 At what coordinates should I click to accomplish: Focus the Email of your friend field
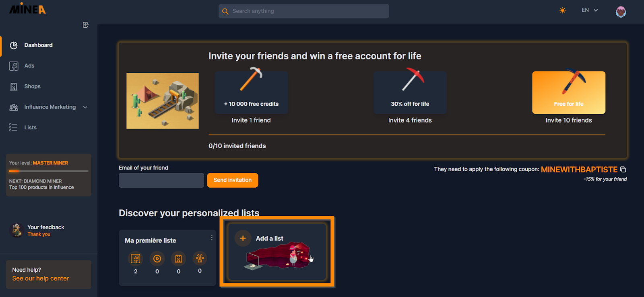coord(161,180)
